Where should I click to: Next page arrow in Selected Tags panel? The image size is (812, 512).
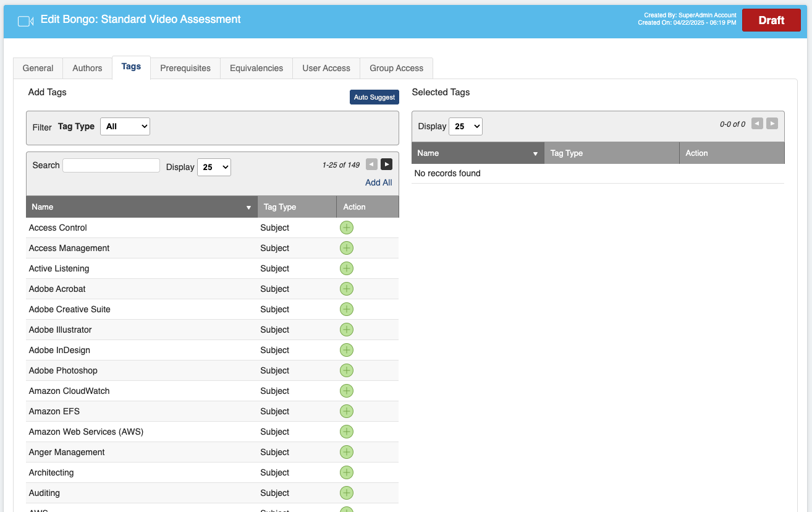[772, 123]
